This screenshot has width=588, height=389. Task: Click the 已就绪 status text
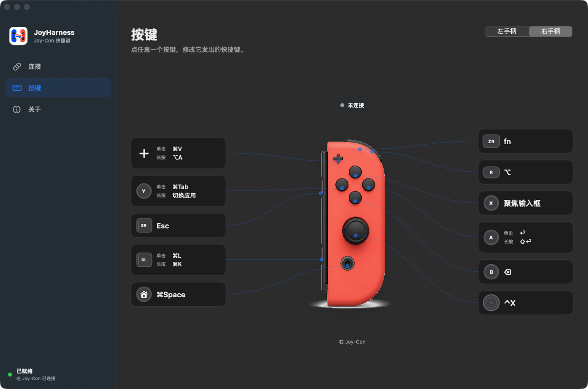tap(24, 371)
